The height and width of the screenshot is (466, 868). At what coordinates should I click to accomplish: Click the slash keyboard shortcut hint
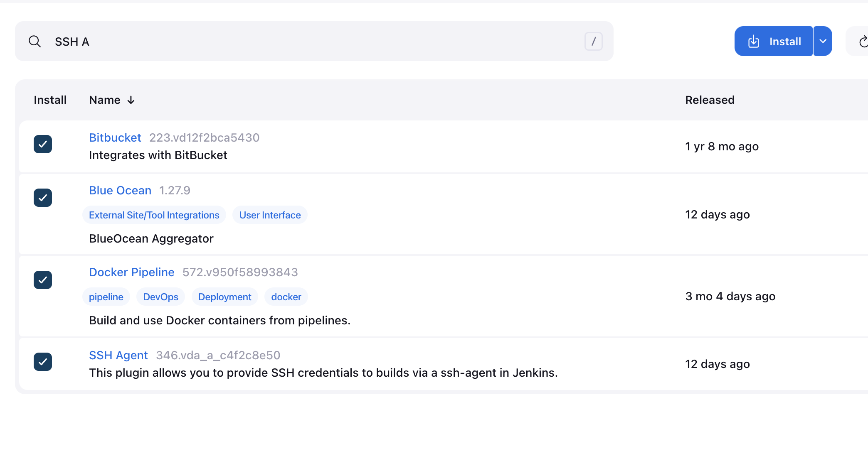pyautogui.click(x=593, y=42)
